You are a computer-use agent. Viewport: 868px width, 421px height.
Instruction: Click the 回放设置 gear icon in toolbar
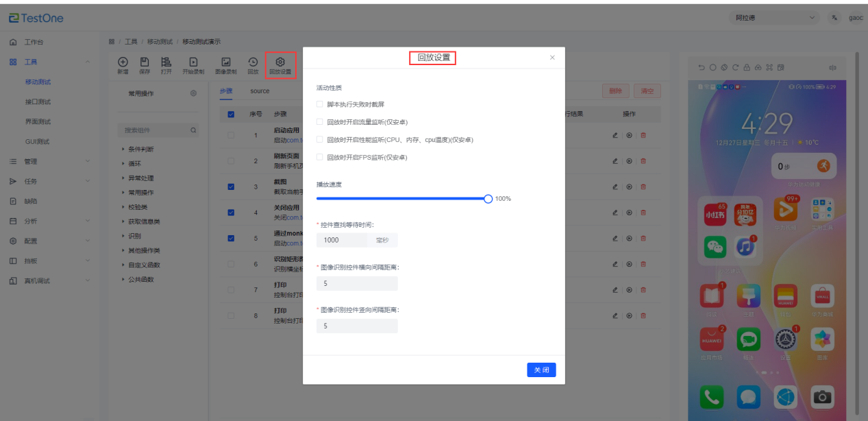(280, 62)
